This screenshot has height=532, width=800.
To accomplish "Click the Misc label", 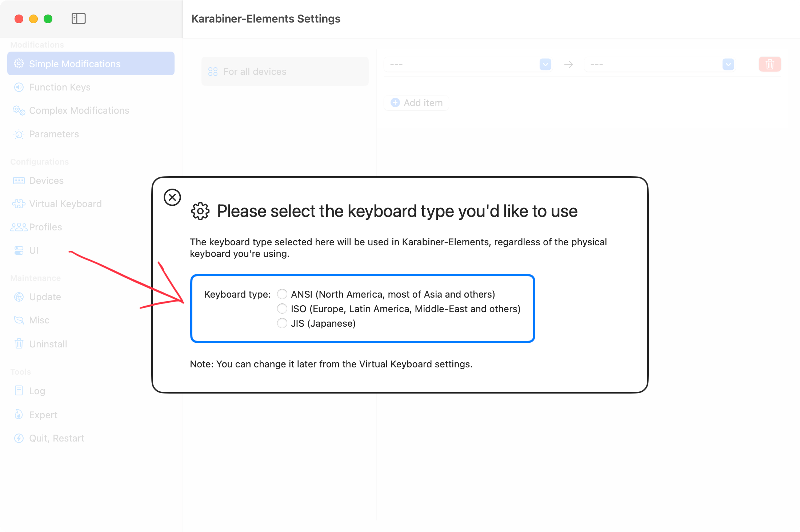I will (39, 320).
